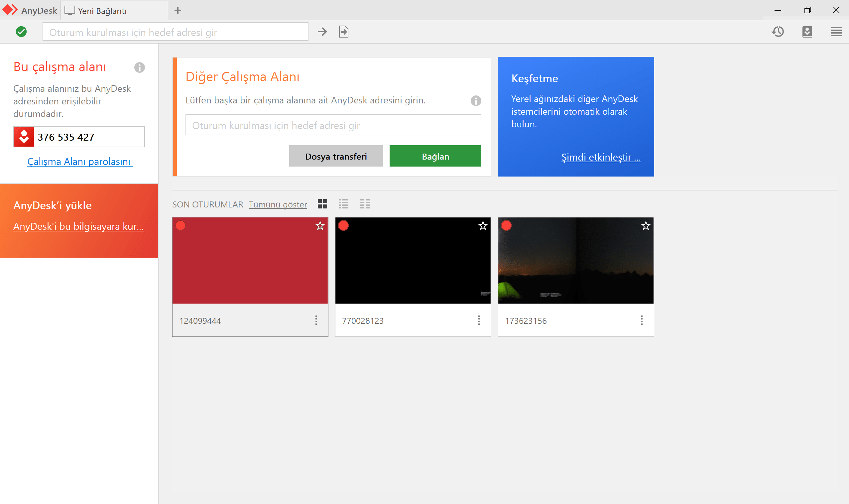Click red status dot on session 173623156
Viewport: 849px width, 504px height.
click(506, 225)
